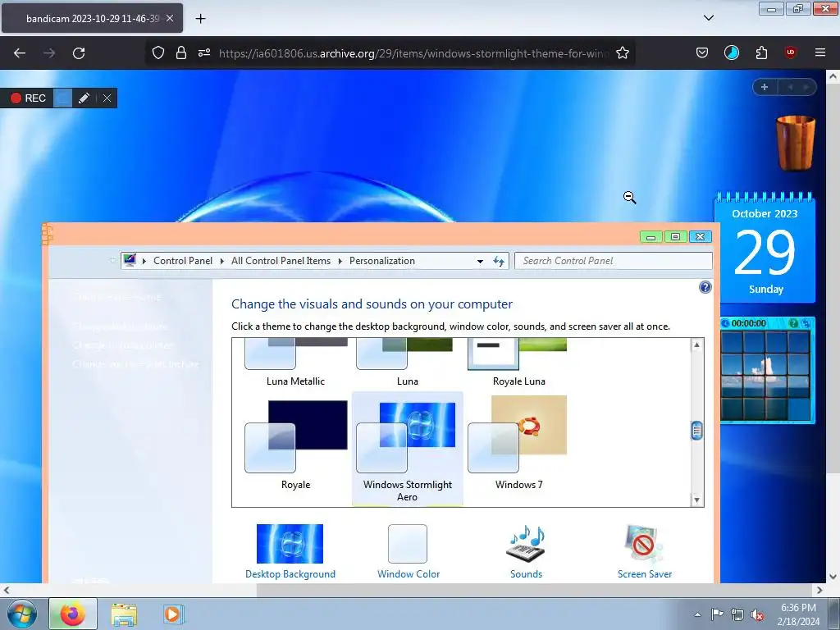This screenshot has height=630, width=840.
Task: Click the red REC record button
Action: point(28,98)
